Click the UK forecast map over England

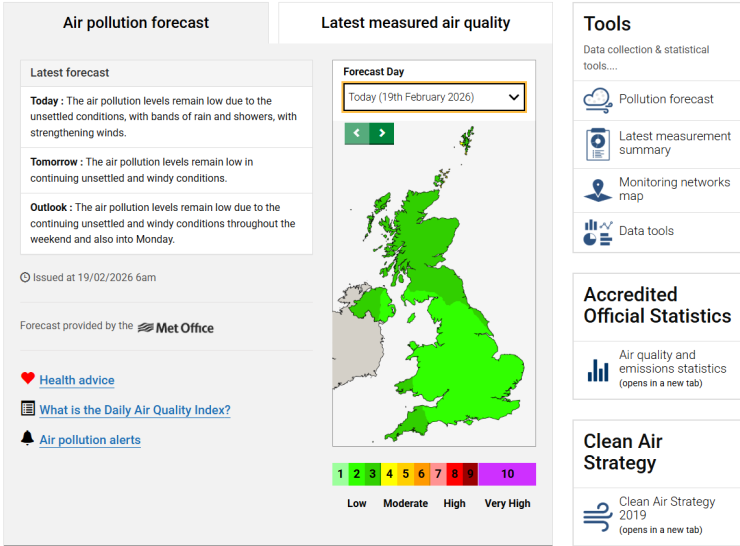pos(467,359)
